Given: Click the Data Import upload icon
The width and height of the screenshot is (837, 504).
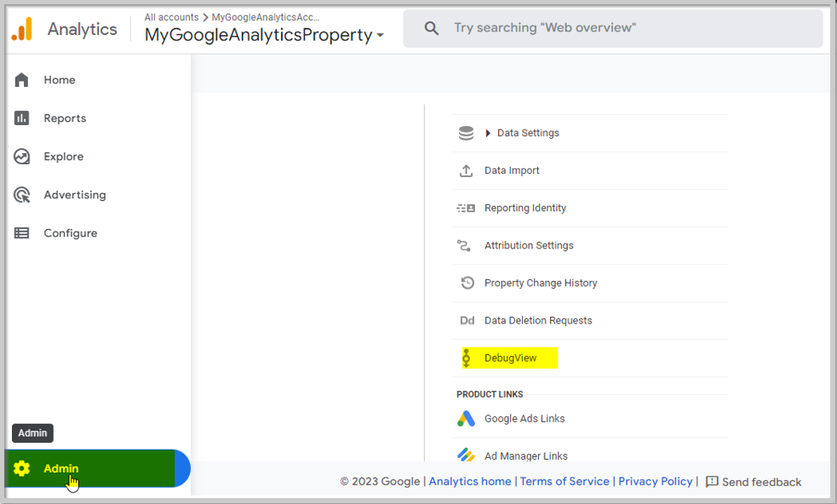Looking at the screenshot, I should 466,170.
